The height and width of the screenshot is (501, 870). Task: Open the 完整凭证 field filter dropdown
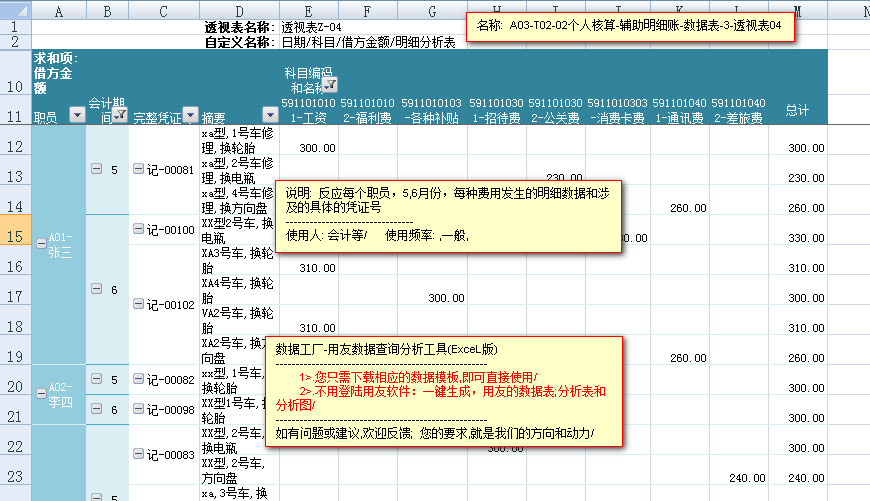tap(189, 116)
